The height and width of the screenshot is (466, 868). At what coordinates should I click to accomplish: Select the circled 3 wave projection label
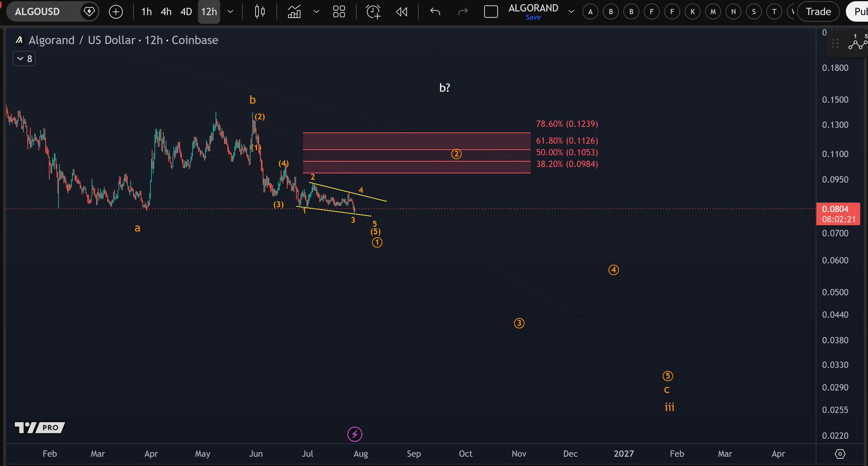pyautogui.click(x=519, y=323)
